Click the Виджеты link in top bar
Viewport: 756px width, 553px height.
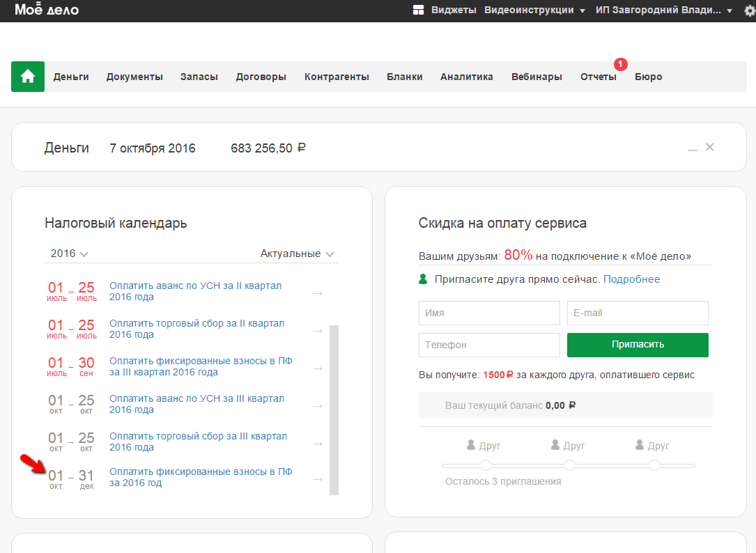click(454, 10)
